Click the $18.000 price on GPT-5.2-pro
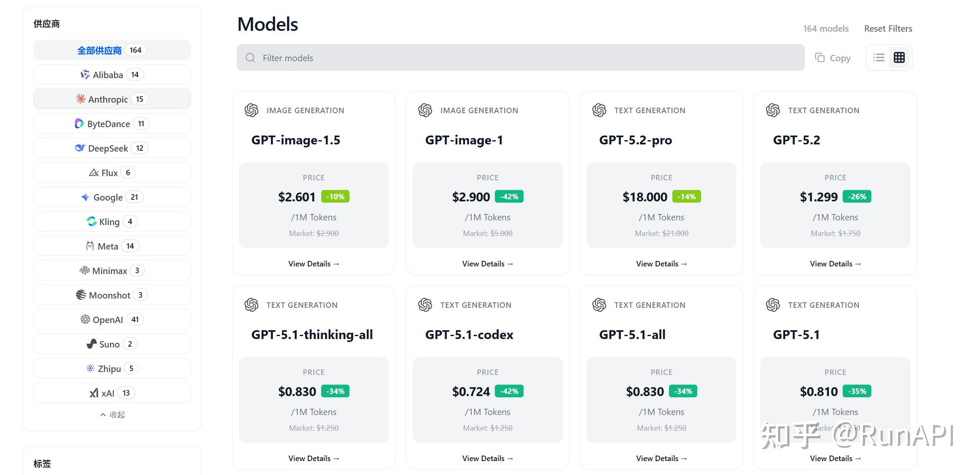Viewport: 980px width, 475px height. 645,197
